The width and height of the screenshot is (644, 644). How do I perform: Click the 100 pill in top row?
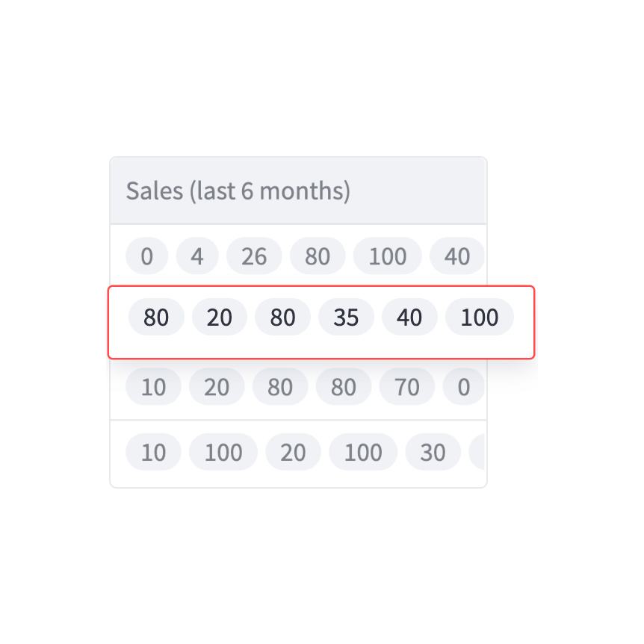tap(387, 257)
